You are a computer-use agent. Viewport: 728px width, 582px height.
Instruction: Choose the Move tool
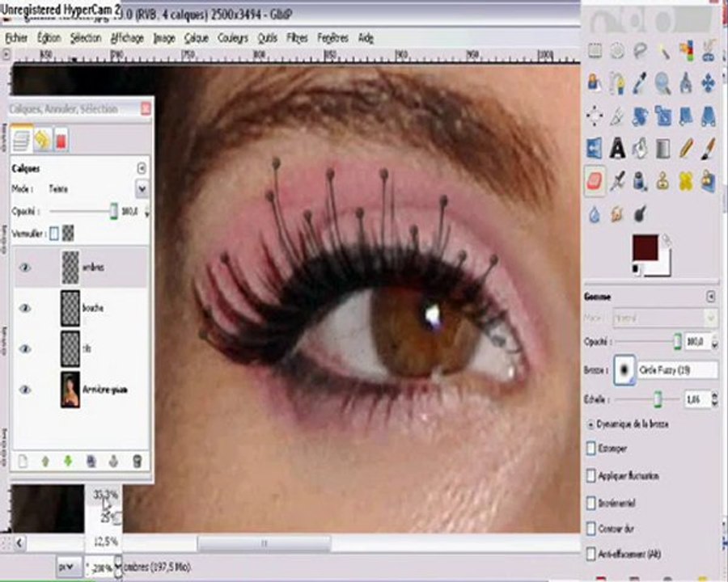point(708,83)
